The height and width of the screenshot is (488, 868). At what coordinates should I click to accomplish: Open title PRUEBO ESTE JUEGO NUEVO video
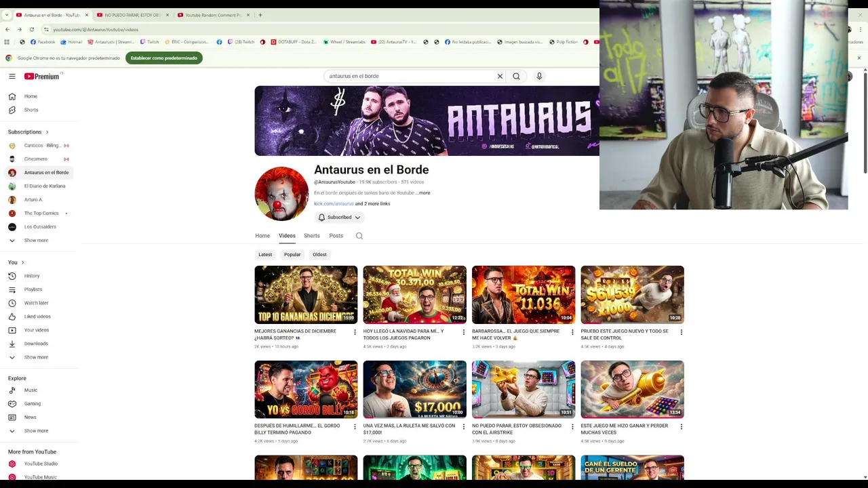click(625, 335)
